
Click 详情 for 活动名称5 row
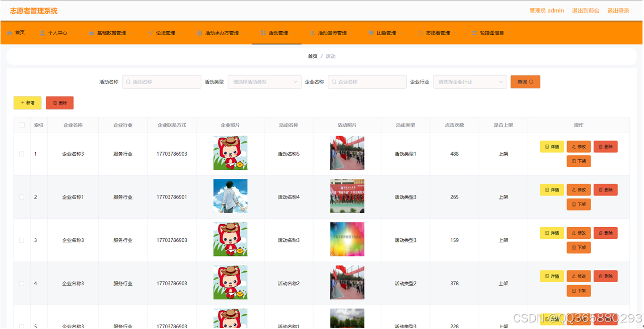(x=552, y=147)
